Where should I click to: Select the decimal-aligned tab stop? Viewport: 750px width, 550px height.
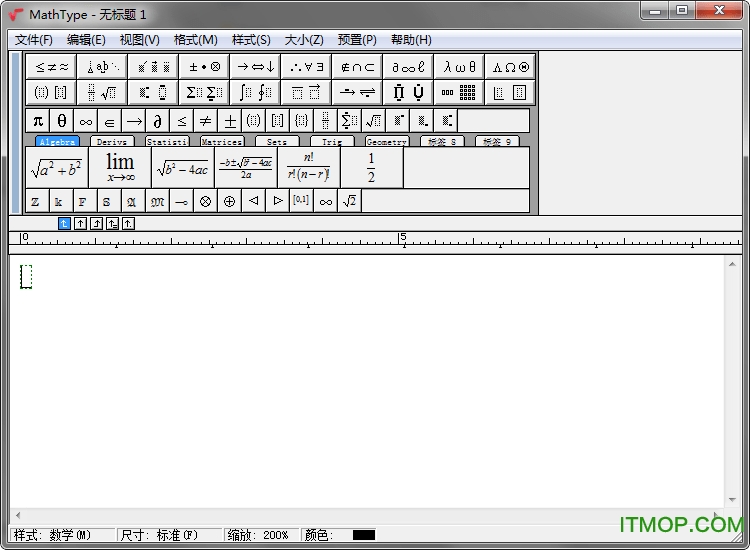pos(128,223)
